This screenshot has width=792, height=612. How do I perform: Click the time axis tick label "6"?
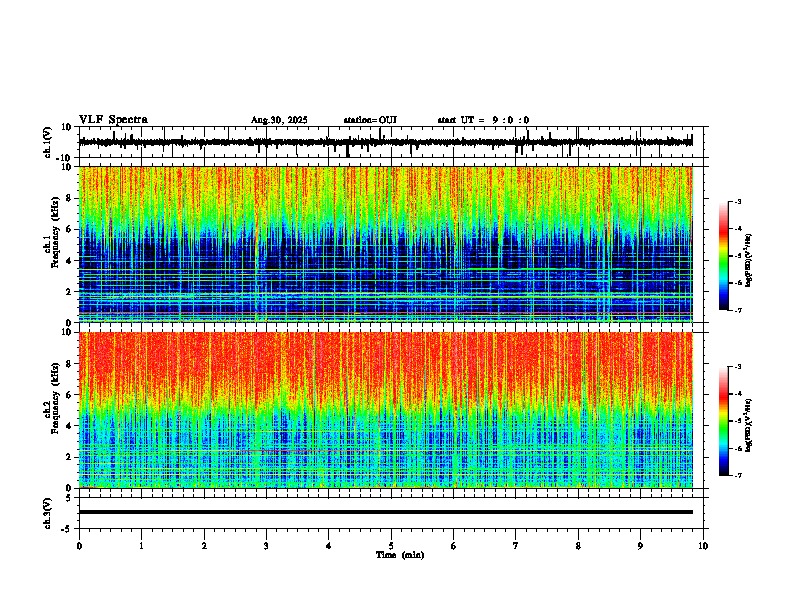click(x=454, y=546)
